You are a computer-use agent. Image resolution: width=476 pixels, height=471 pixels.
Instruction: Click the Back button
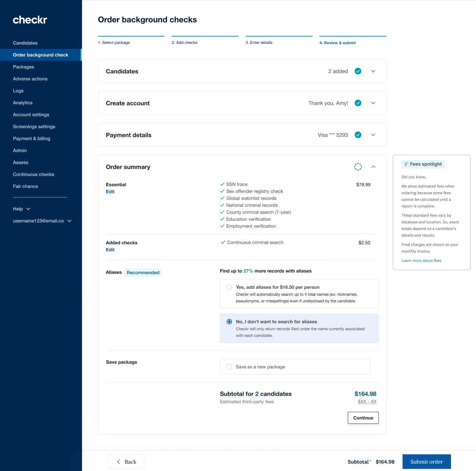[x=126, y=462]
